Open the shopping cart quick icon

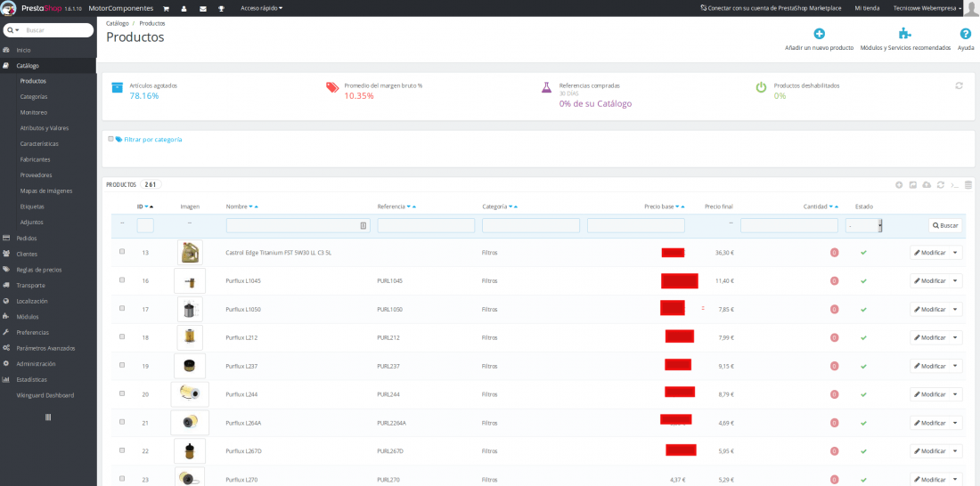click(167, 9)
